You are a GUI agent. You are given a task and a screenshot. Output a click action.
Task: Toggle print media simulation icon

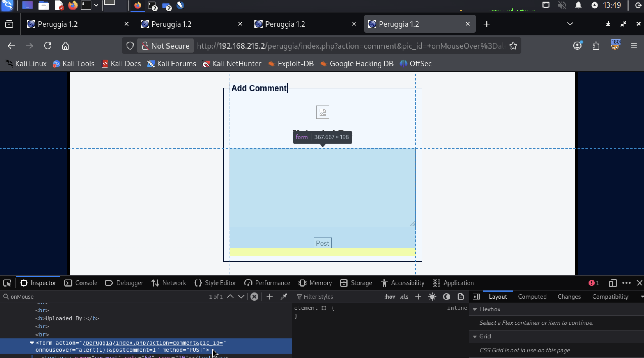click(460, 297)
